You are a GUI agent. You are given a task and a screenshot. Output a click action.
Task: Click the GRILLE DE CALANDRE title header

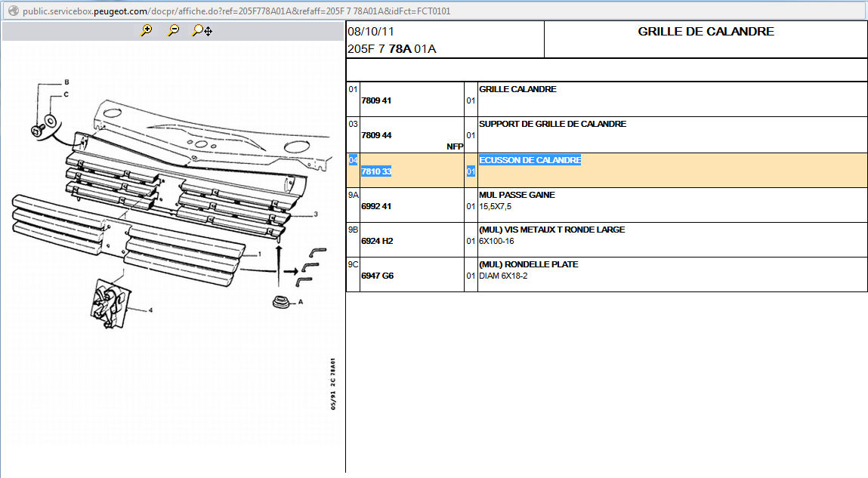706,32
